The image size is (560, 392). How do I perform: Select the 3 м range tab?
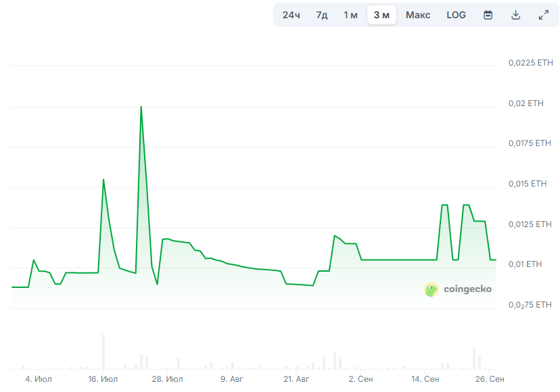(381, 15)
